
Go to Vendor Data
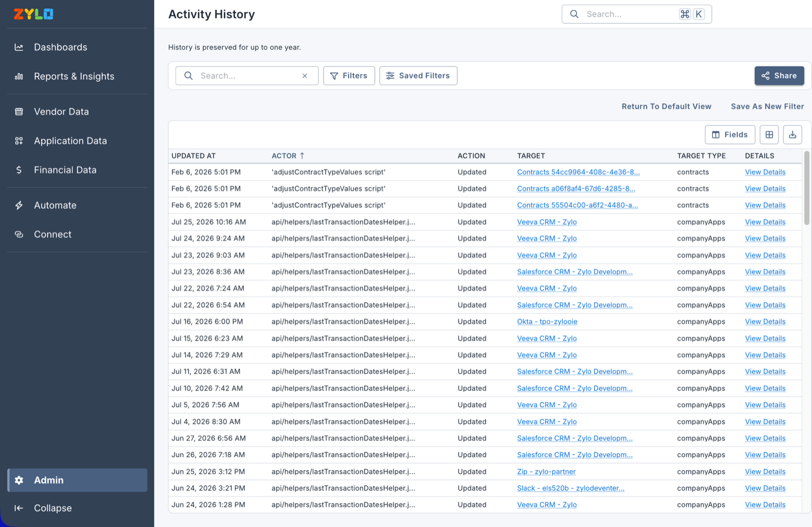(77, 111)
